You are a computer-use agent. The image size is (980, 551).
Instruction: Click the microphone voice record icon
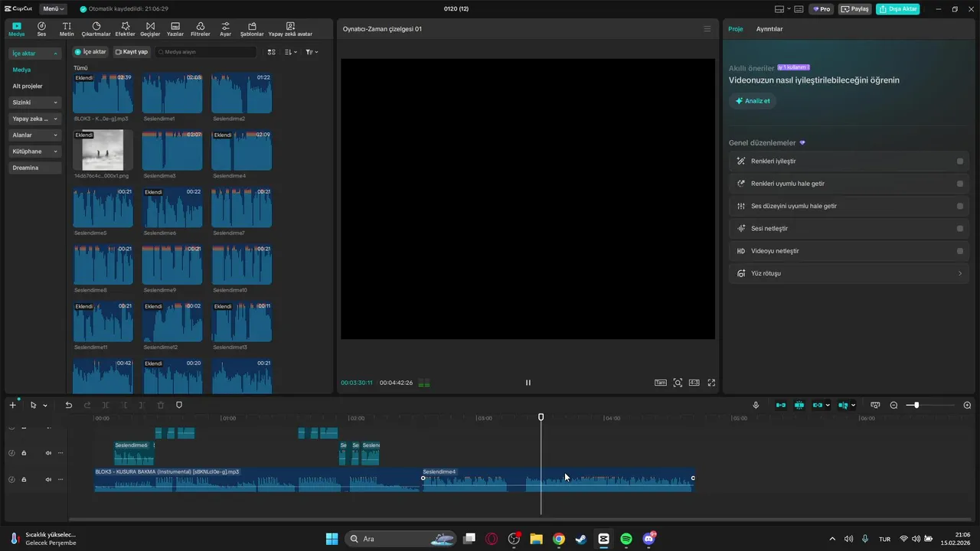(x=756, y=405)
